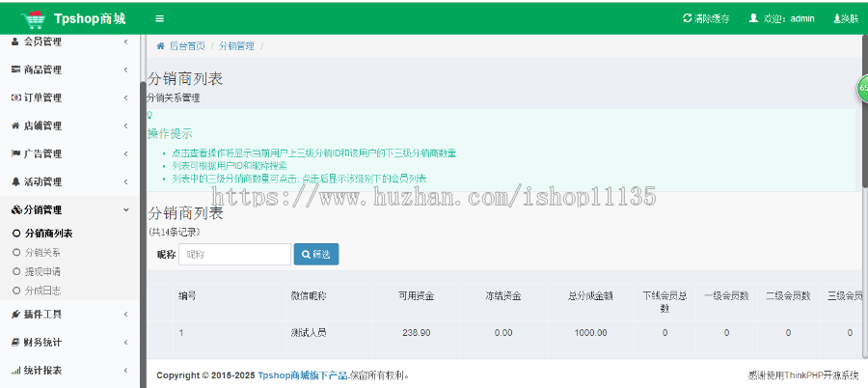Click the 商品管理 menu icon
868x388 pixels.
(x=15, y=69)
